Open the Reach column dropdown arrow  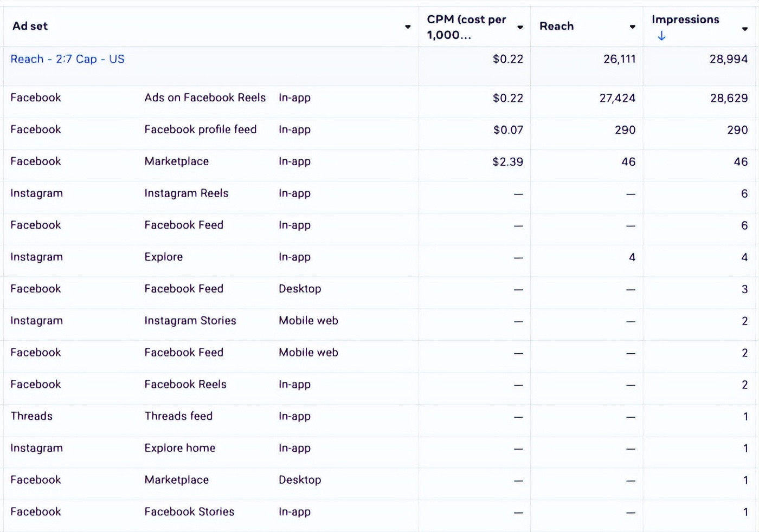click(x=632, y=27)
